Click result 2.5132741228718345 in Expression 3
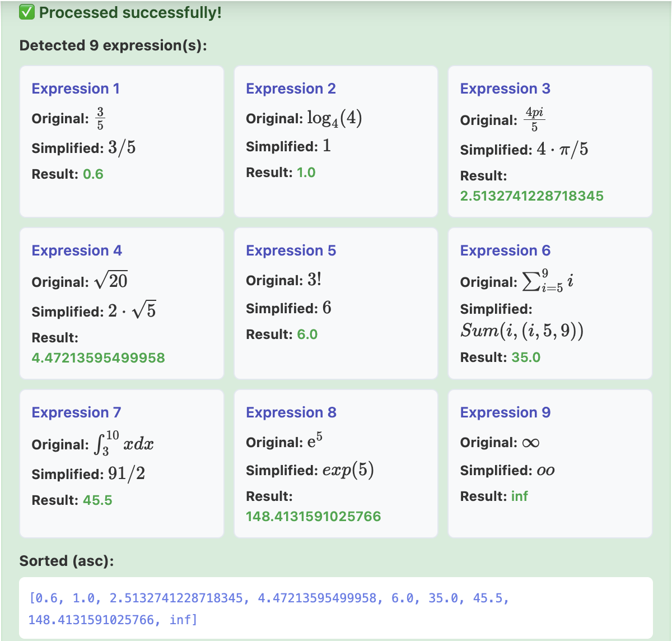672x641 pixels. click(x=531, y=196)
